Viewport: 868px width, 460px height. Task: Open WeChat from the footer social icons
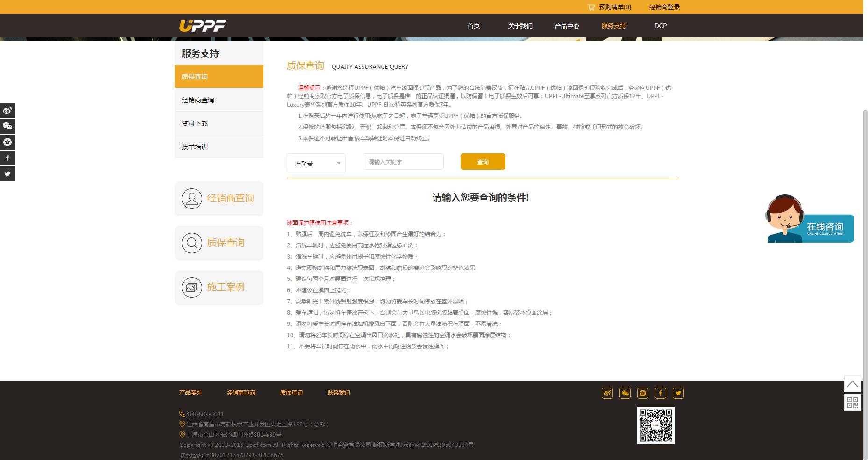pos(625,393)
